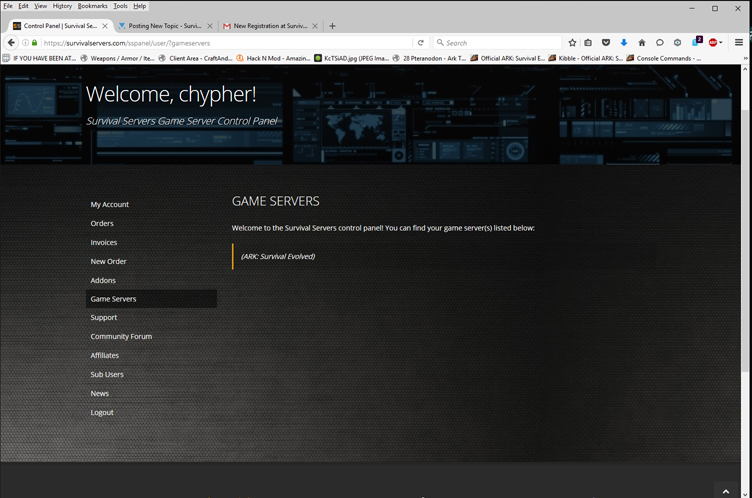Open Invoices in the sidebar
This screenshot has width=752, height=498.
[x=104, y=242]
